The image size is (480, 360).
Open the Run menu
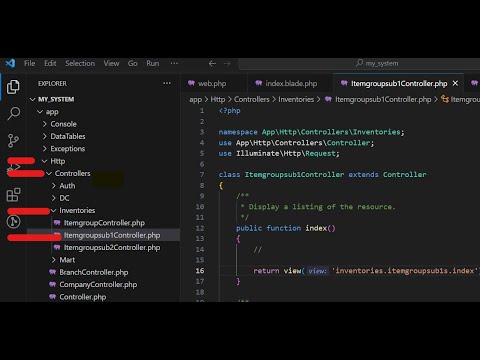click(153, 63)
